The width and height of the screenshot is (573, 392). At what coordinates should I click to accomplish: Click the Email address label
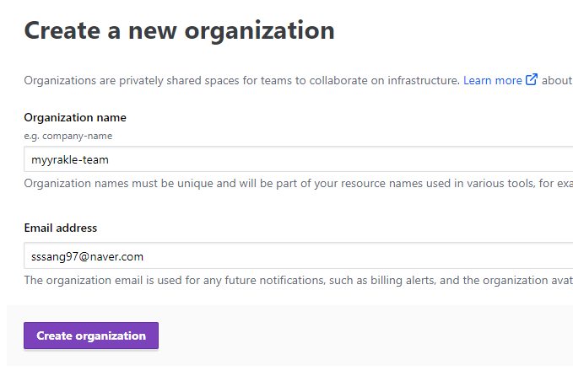[x=60, y=228]
